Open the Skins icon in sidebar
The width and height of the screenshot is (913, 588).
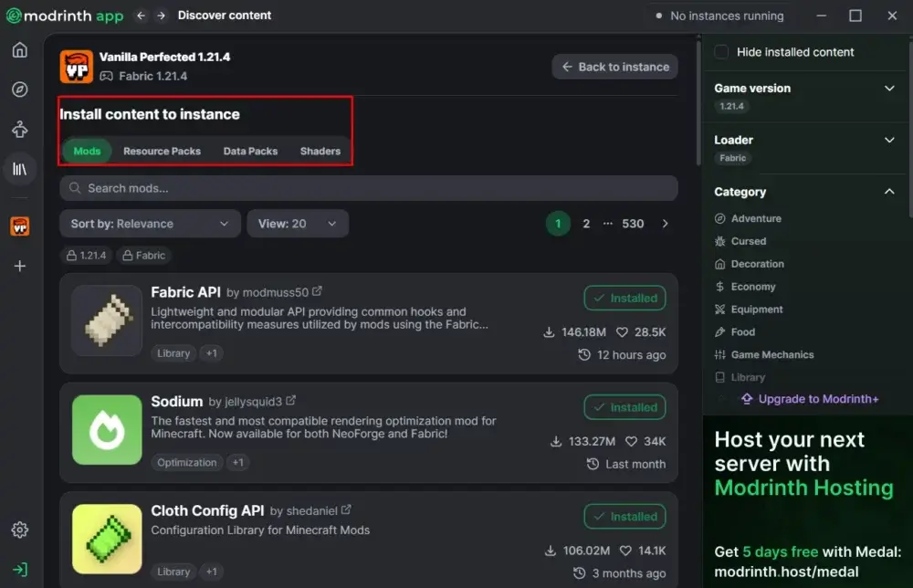click(19, 129)
